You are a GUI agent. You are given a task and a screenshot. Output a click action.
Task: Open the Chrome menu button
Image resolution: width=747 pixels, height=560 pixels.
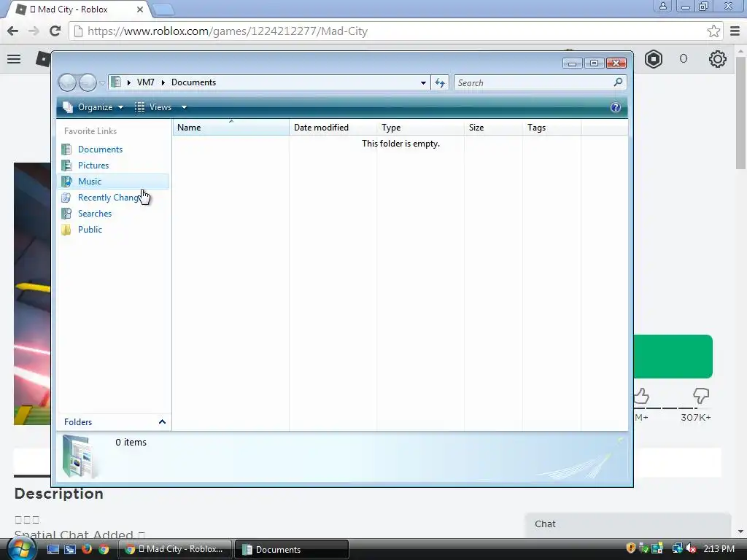tap(735, 31)
